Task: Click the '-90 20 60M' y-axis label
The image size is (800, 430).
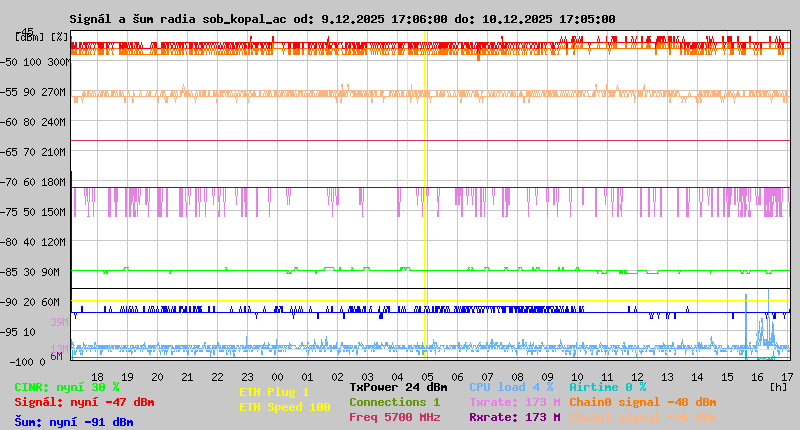Action: [30, 302]
